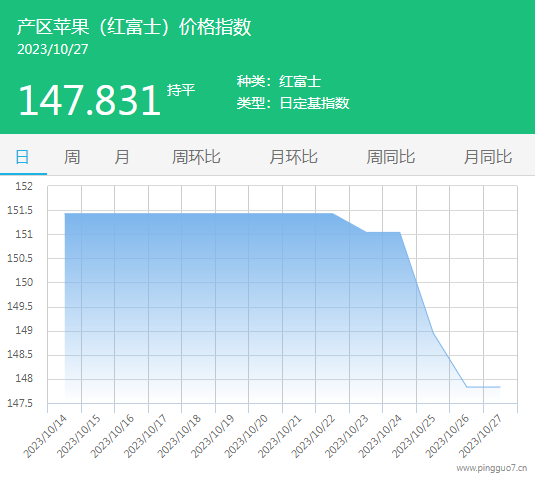Click the 147.831 index value
This screenshot has height=479, width=535.
click(89, 100)
